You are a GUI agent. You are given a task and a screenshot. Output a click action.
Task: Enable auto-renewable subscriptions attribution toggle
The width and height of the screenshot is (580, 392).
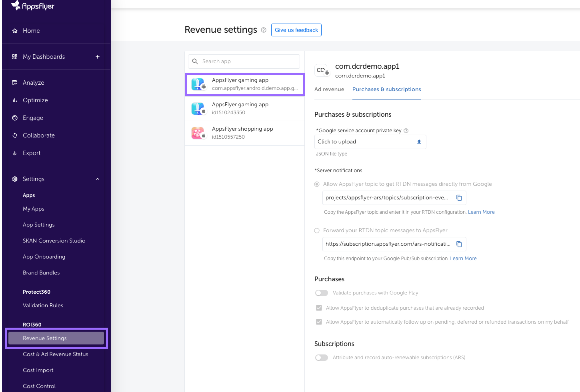pos(322,358)
